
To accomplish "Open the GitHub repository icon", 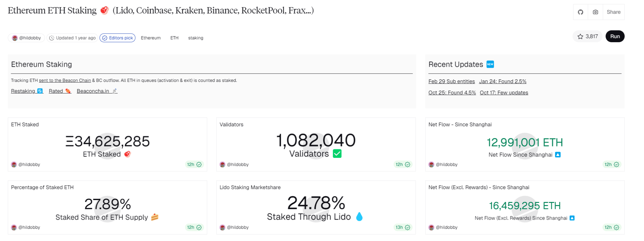I will (580, 12).
